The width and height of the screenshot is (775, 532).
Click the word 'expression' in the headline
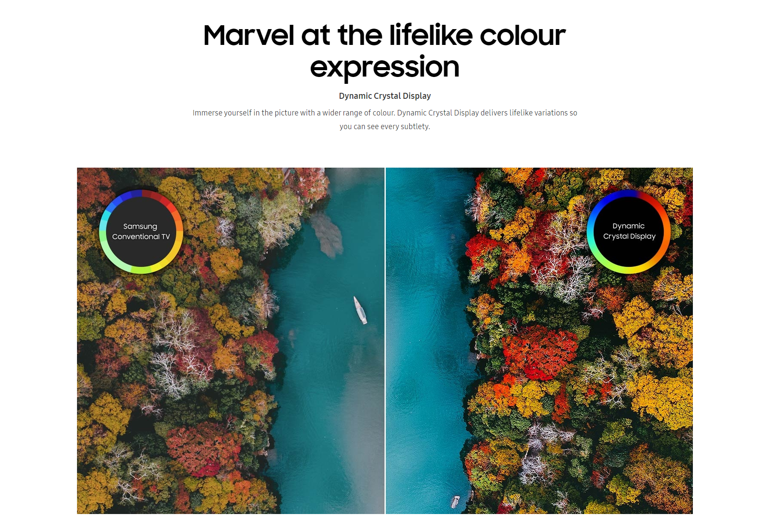385,67
